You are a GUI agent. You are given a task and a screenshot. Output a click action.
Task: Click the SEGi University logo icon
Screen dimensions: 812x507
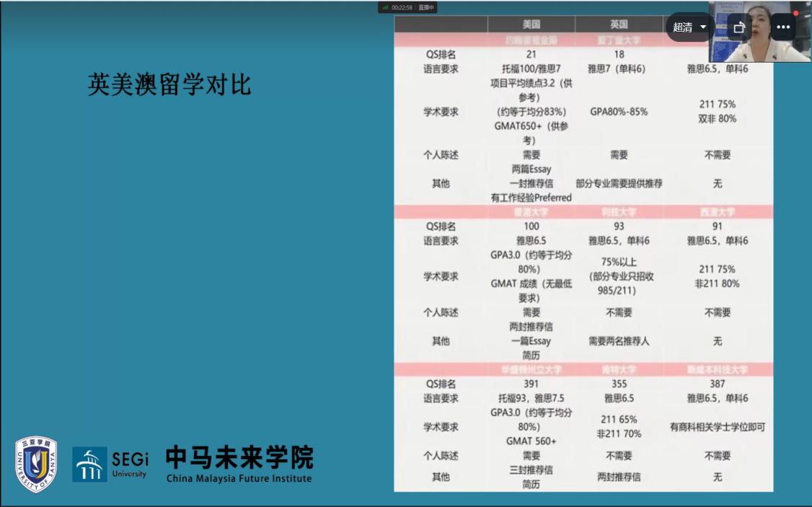point(89,464)
